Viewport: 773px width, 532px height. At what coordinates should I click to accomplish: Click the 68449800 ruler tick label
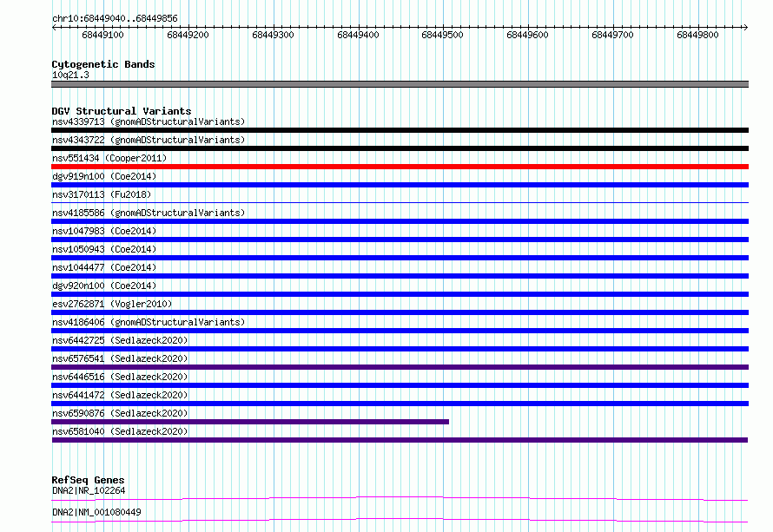pyautogui.click(x=697, y=35)
